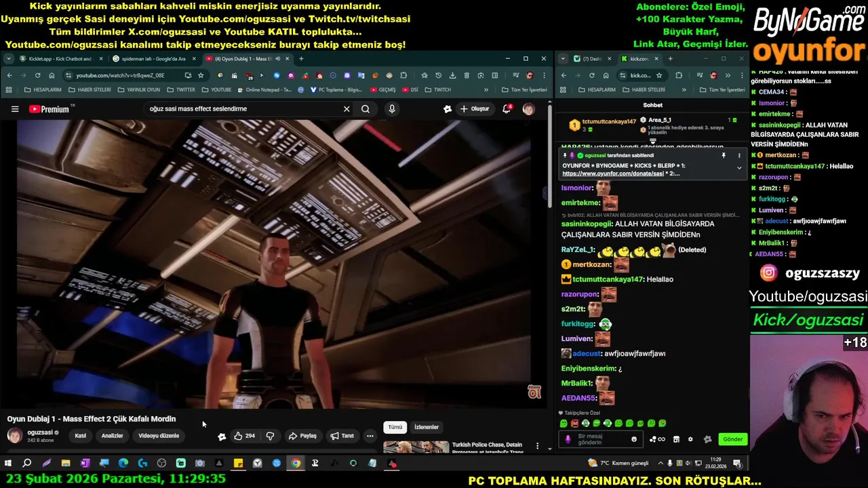This screenshot has height=488, width=868.
Task: Click GEÇMİŞ bookmark
Action: pyautogui.click(x=382, y=89)
